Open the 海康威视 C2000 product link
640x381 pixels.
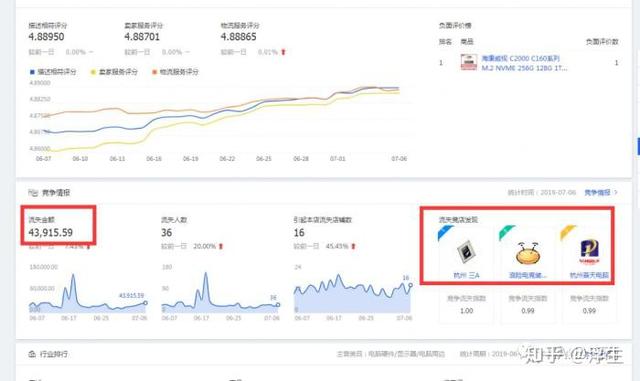(524, 63)
